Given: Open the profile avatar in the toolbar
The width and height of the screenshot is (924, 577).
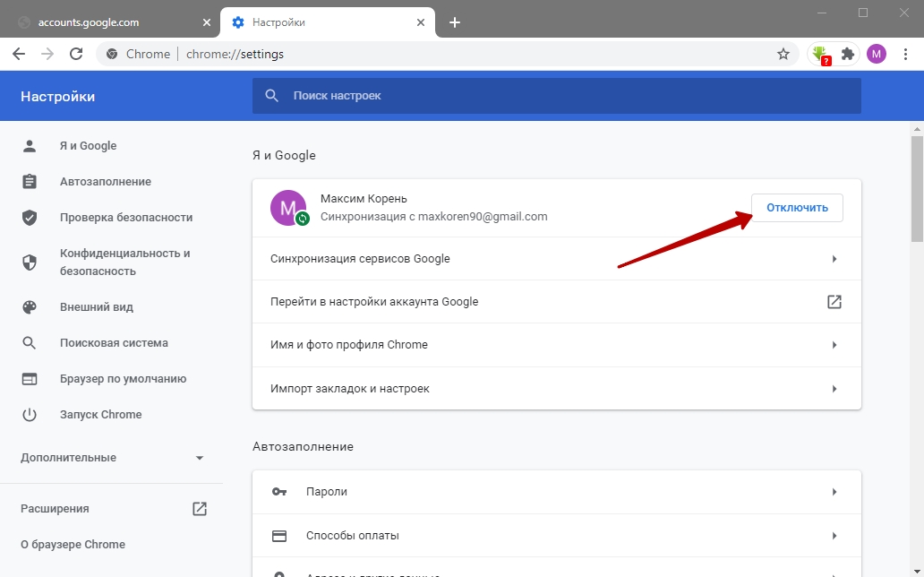Looking at the screenshot, I should [877, 54].
